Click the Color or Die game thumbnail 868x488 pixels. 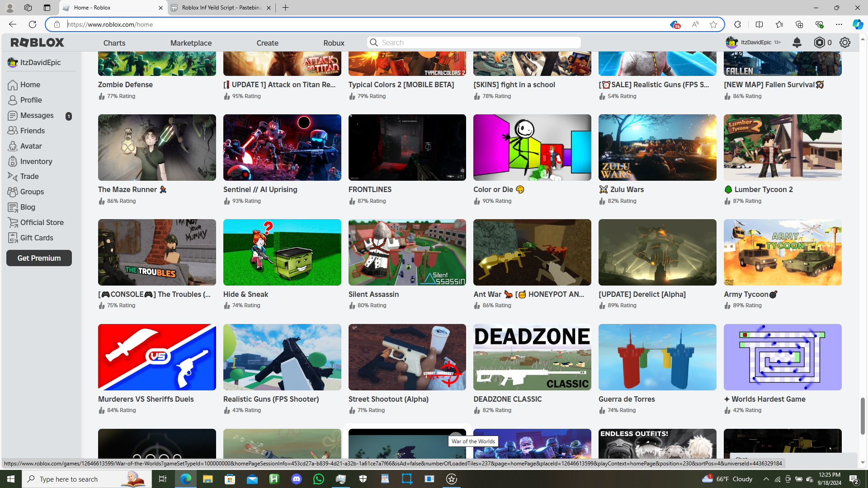[532, 147]
